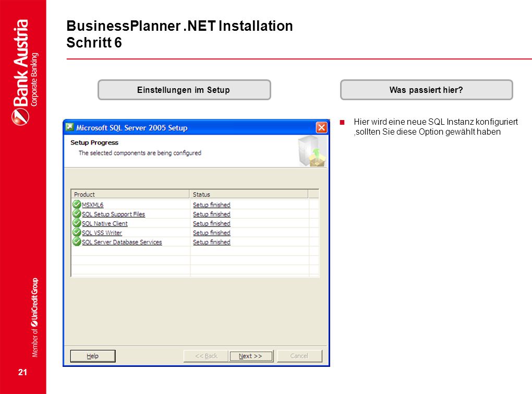532x394 pixels.
Task: Click 'The selected components are being configured' text
Action: (140, 153)
